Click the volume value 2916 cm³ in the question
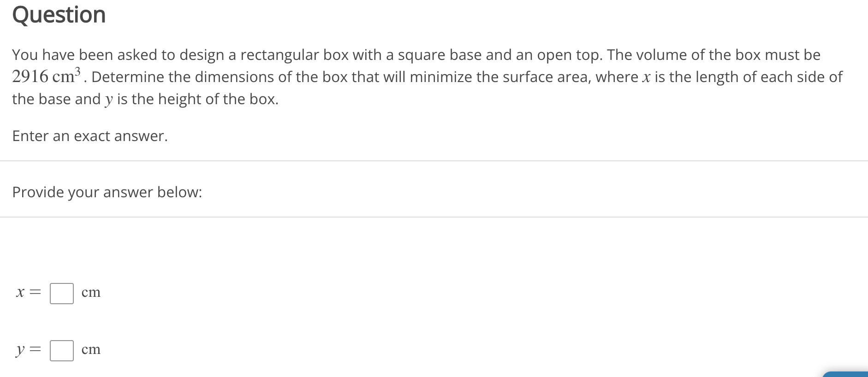Screen dimensions: 868x377 tap(45, 75)
